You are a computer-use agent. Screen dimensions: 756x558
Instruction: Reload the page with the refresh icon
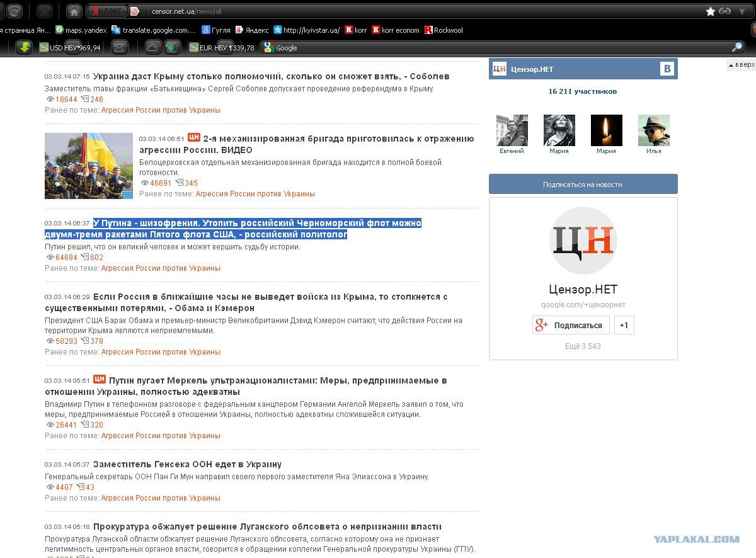tap(14, 11)
